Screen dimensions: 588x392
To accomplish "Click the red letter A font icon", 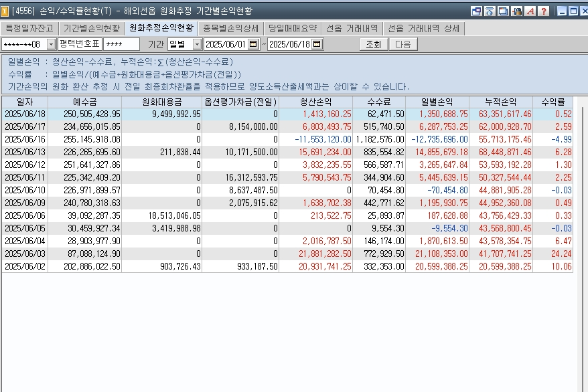I will coord(530,11).
